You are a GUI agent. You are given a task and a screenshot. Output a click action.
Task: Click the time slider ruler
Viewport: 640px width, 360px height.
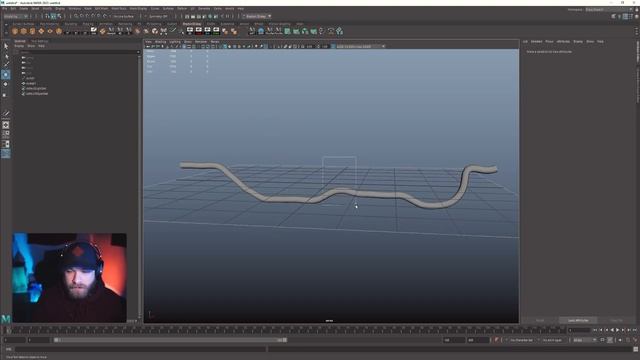pos(286,330)
